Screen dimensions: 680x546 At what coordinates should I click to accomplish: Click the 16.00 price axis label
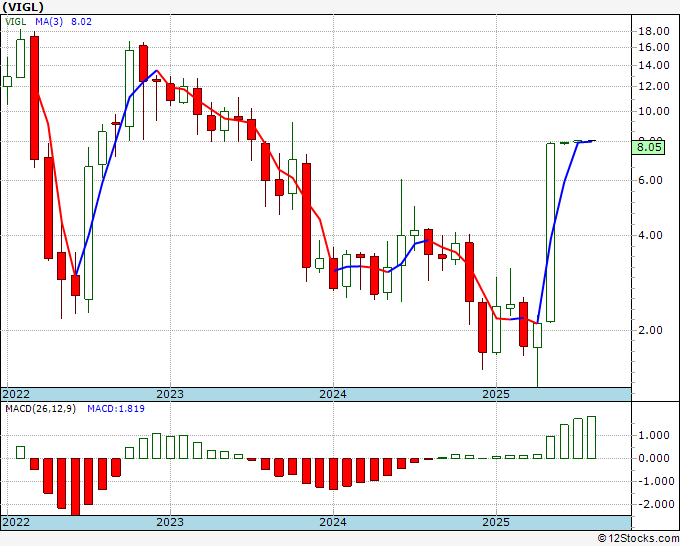pyautogui.click(x=654, y=47)
